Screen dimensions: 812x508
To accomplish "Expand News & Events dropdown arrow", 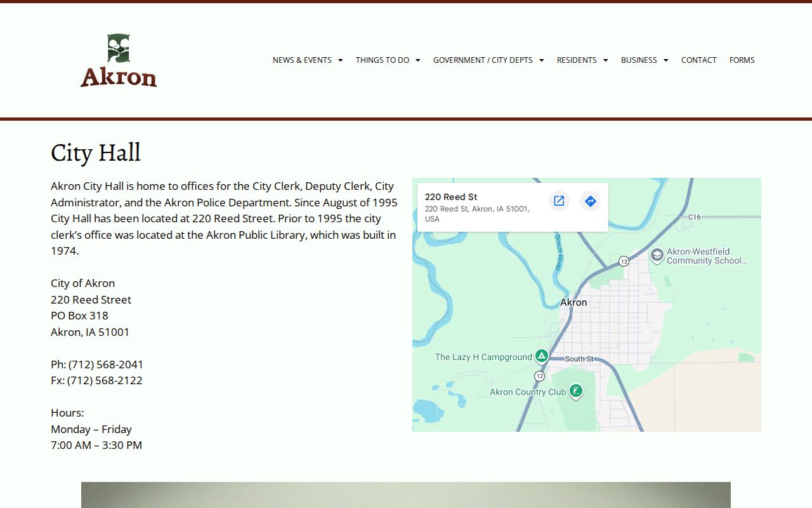I will coord(340,60).
